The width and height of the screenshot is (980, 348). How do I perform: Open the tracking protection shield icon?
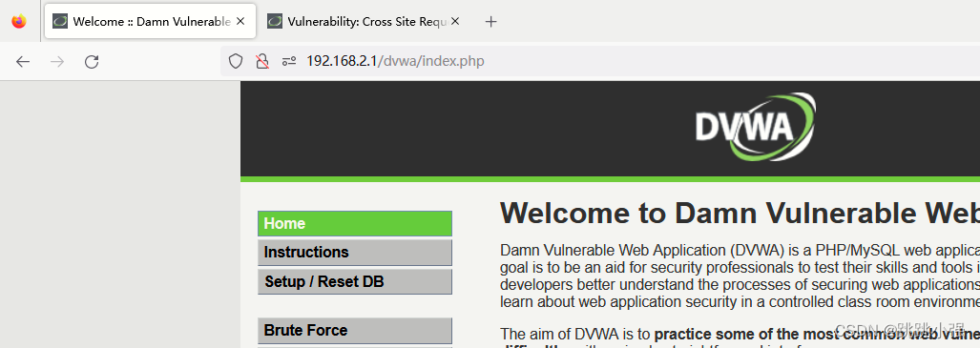(235, 61)
